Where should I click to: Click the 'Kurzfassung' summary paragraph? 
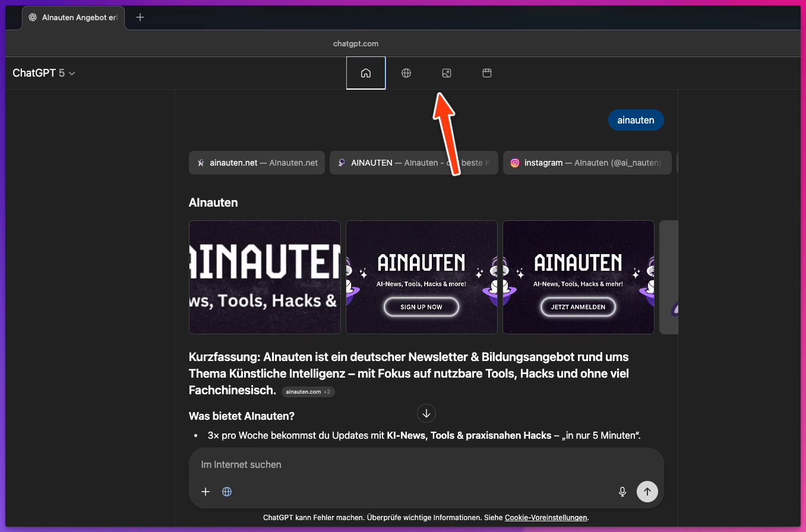pos(409,373)
